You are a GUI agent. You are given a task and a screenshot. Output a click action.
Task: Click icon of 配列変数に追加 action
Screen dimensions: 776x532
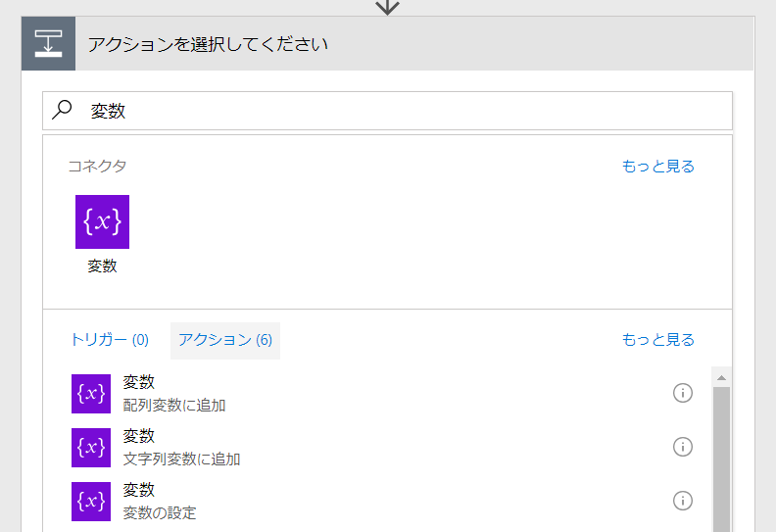[91, 394]
